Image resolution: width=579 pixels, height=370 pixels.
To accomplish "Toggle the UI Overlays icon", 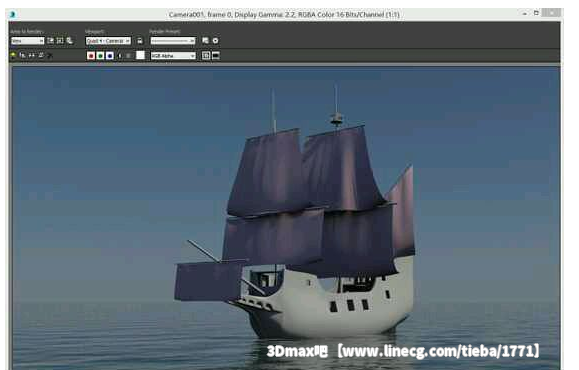I will click(x=206, y=56).
